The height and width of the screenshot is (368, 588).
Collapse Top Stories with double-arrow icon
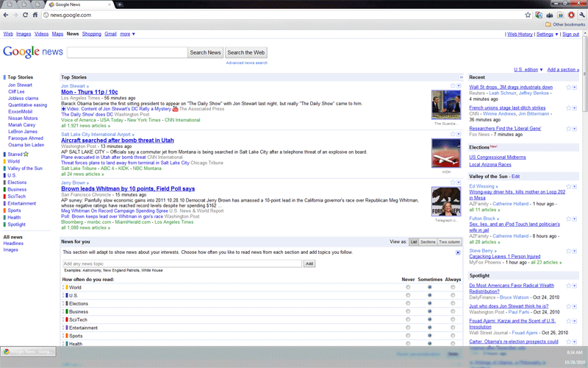[x=461, y=77]
